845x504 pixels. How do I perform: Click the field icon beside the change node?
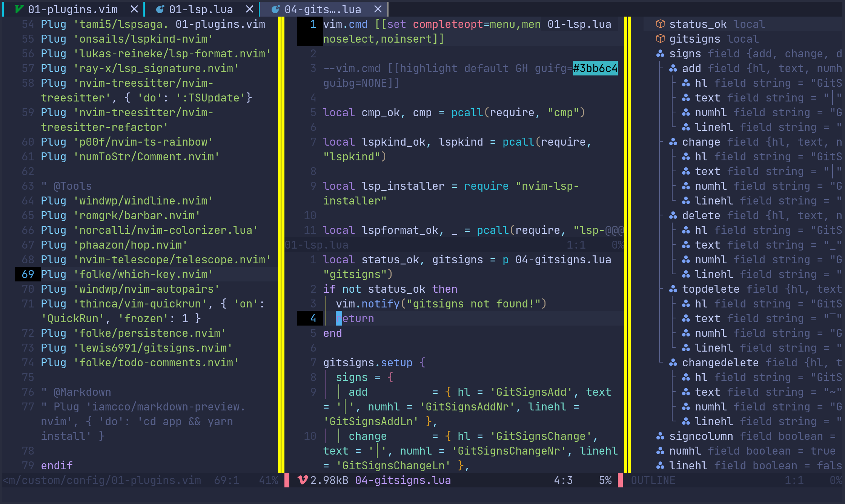pos(673,142)
